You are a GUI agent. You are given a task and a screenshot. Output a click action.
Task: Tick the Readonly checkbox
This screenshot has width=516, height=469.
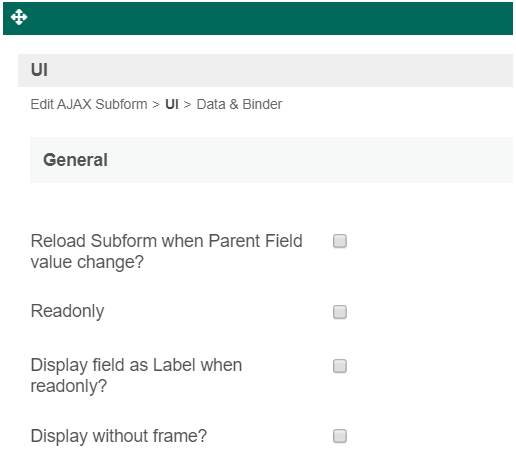tap(340, 312)
